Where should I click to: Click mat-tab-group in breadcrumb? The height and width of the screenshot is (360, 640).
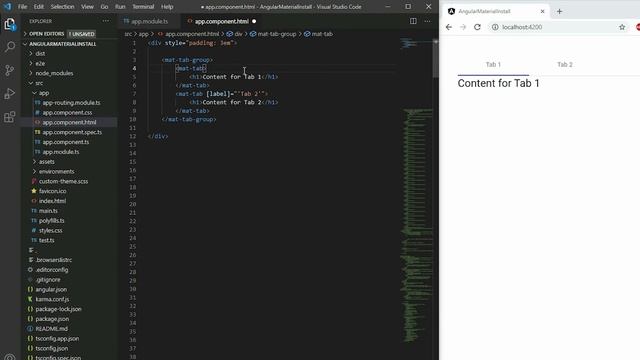277,34
